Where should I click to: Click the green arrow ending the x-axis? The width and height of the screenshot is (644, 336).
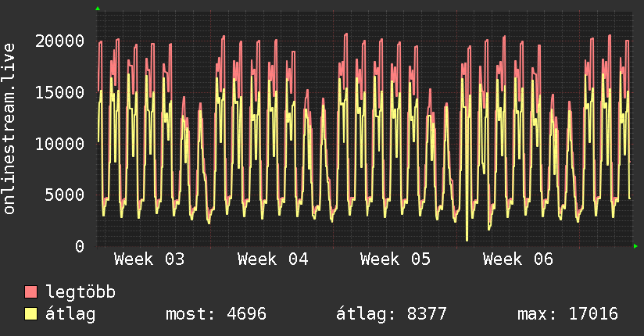pos(636,246)
